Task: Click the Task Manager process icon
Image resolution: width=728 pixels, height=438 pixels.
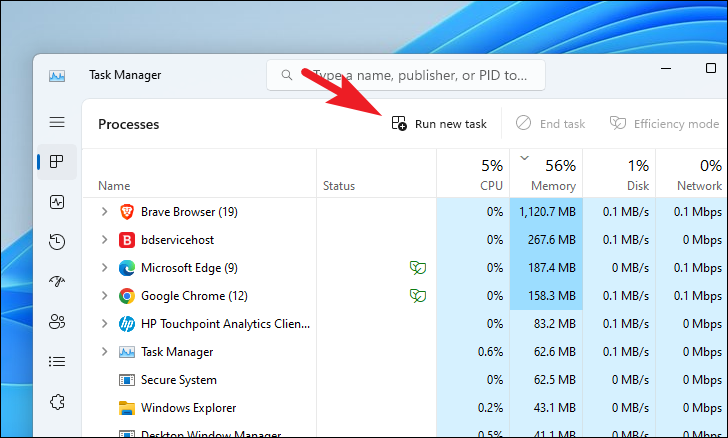Action: (127, 352)
